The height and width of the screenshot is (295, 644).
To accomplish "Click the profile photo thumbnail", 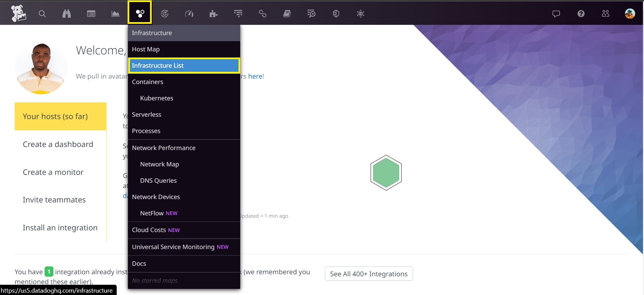I will click(41, 68).
